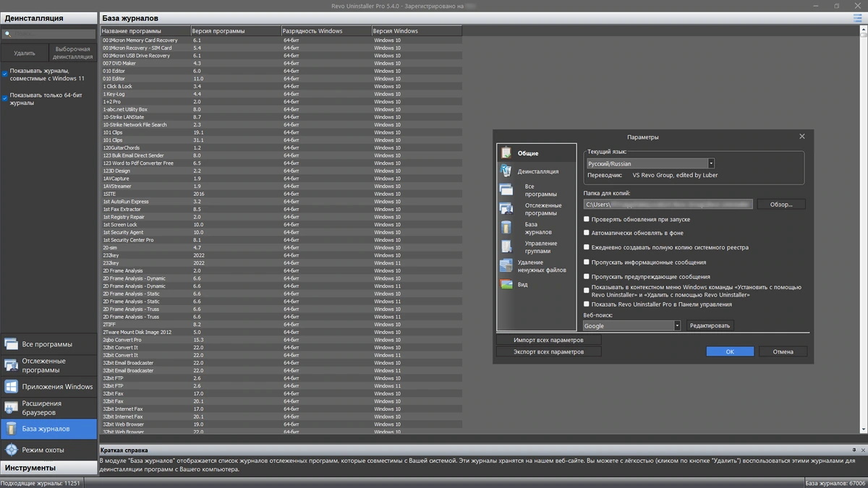Select Управление группами settings item
The height and width of the screenshot is (488, 868).
tap(541, 247)
